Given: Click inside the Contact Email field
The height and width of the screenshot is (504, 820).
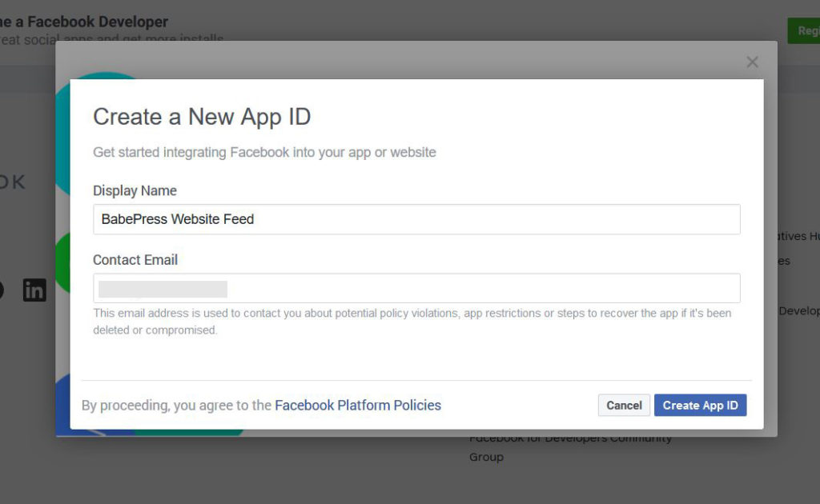Looking at the screenshot, I should (480, 289).
